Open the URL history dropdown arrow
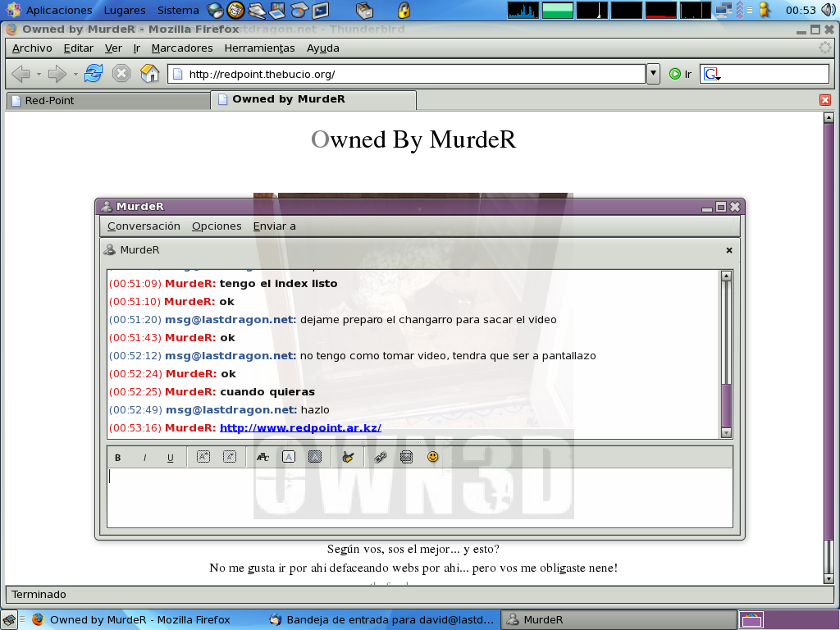840x630 pixels. [653, 74]
